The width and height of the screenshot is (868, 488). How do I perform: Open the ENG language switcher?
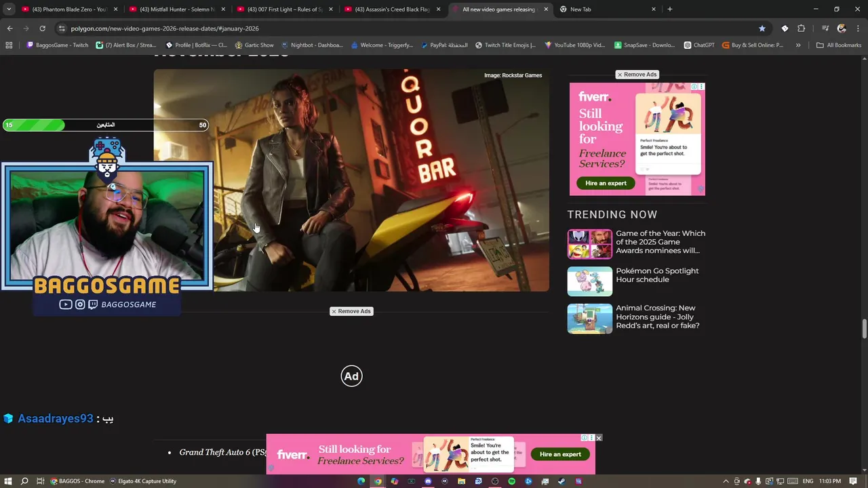(x=808, y=481)
